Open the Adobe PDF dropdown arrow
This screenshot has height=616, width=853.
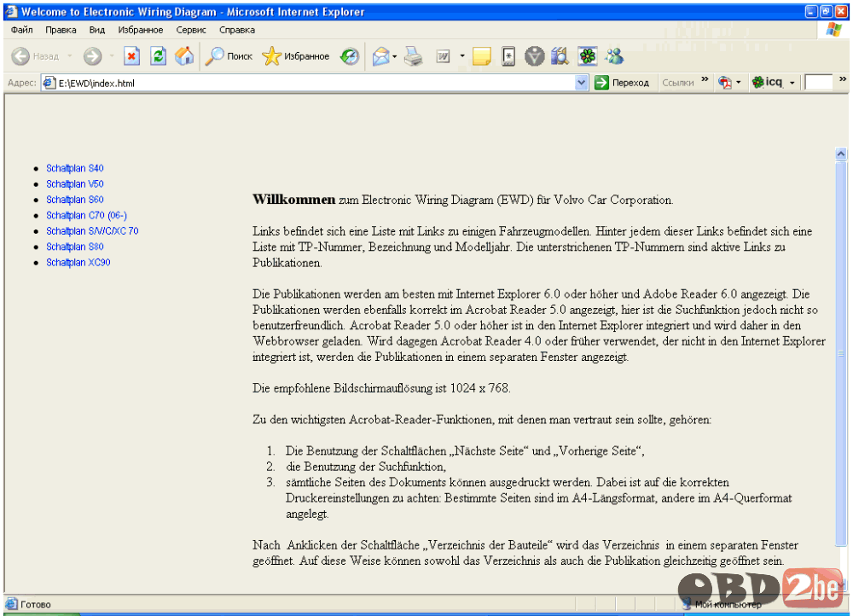pyautogui.click(x=738, y=83)
